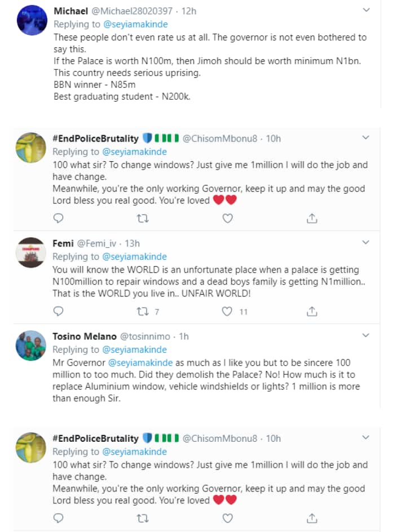Open Femi's profile name
This screenshot has height=532, width=406.
[62, 243]
